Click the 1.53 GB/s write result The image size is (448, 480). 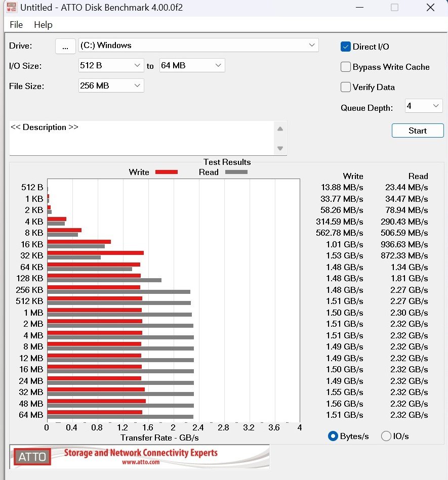345,255
